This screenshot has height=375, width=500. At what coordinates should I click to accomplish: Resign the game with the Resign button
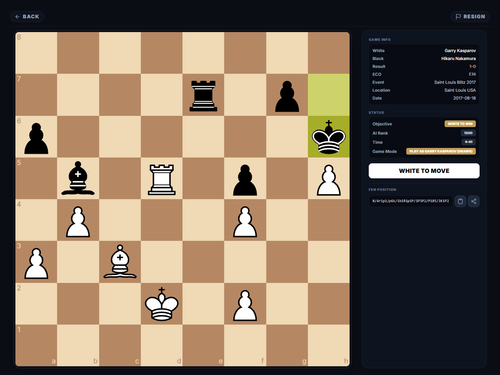(x=470, y=17)
